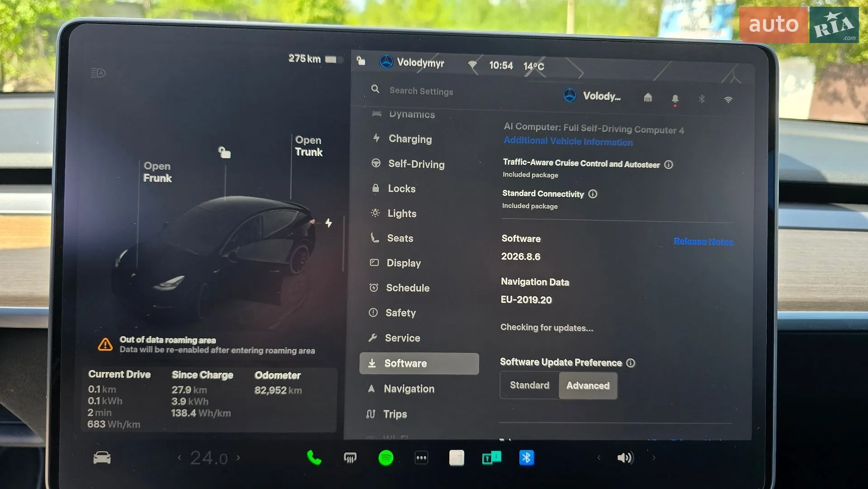Tap the Bluetooth icon in settings header
This screenshot has width=868, height=489.
point(702,99)
